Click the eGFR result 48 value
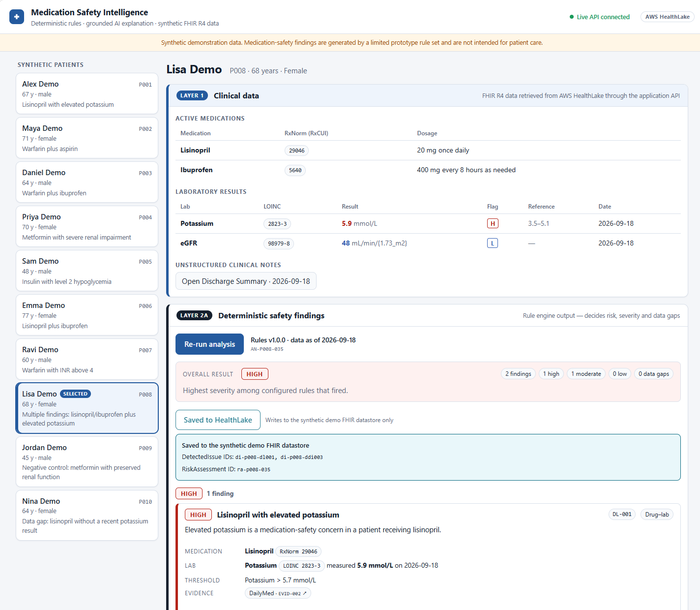The width and height of the screenshot is (700, 610). pos(346,243)
